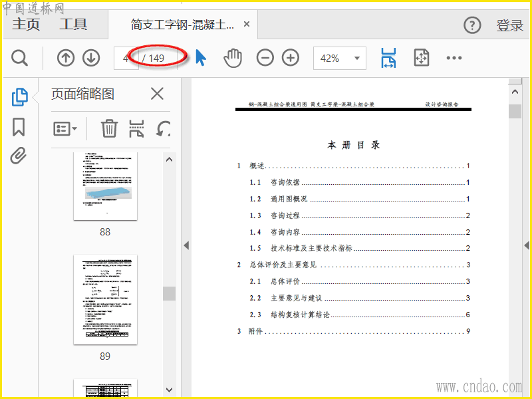Close the 页面缩略图 panel
This screenshot has width=532, height=399.
157,94
